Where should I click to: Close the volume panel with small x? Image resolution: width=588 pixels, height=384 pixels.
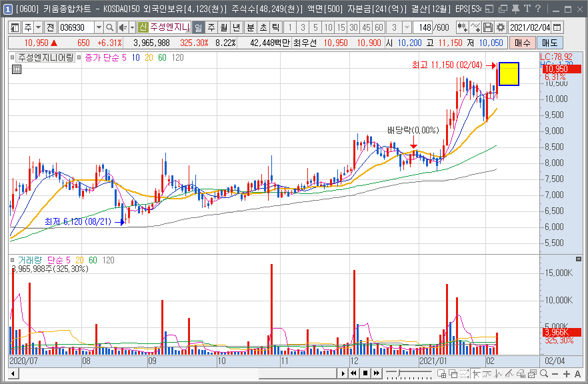[579, 259]
